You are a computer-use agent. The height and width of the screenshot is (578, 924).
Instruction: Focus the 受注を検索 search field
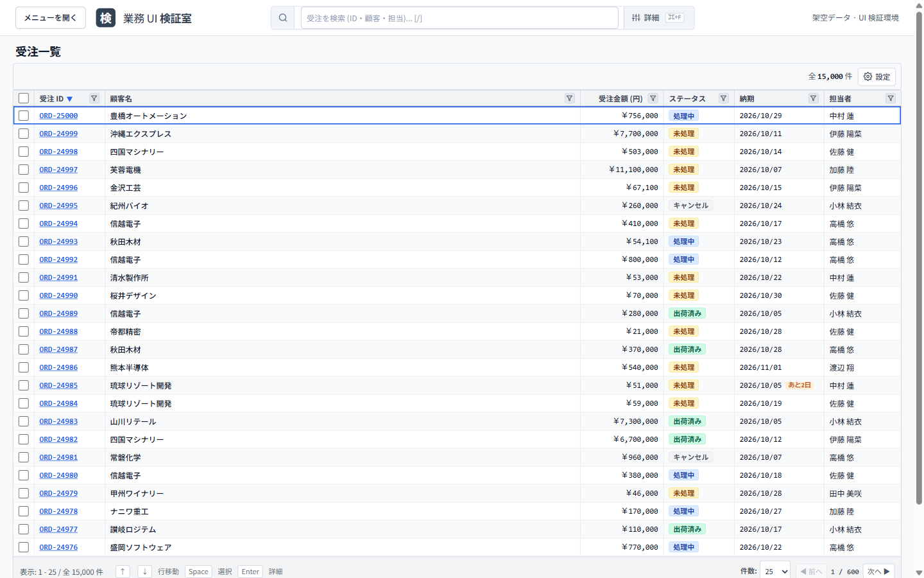pyautogui.click(x=459, y=18)
